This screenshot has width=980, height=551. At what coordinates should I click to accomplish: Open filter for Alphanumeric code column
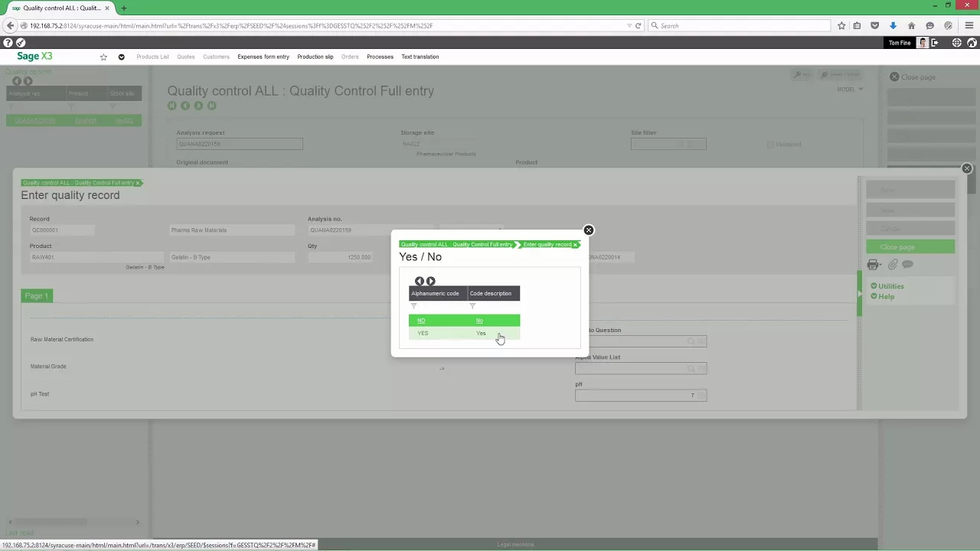pos(414,306)
